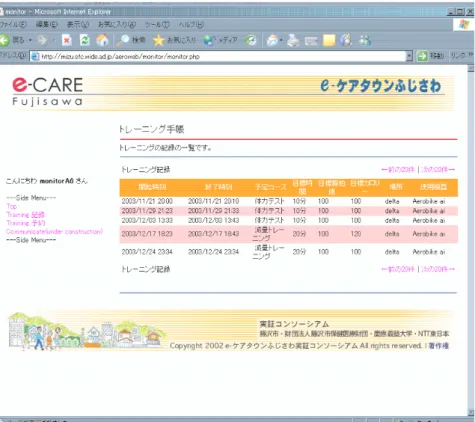Click start time cell 2003/12/03 13:33
The width and height of the screenshot is (475, 422).
pyautogui.click(x=147, y=220)
